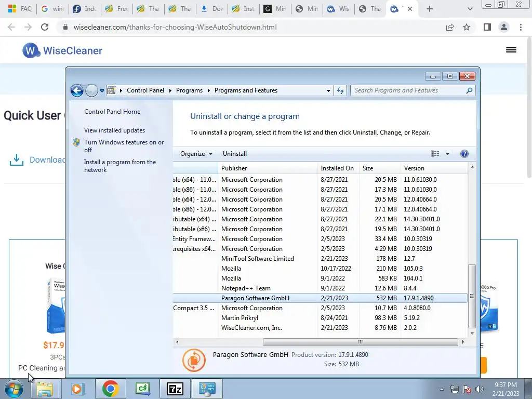This screenshot has width=532, height=399.
Task: Click the change view icon
Action: [435, 154]
